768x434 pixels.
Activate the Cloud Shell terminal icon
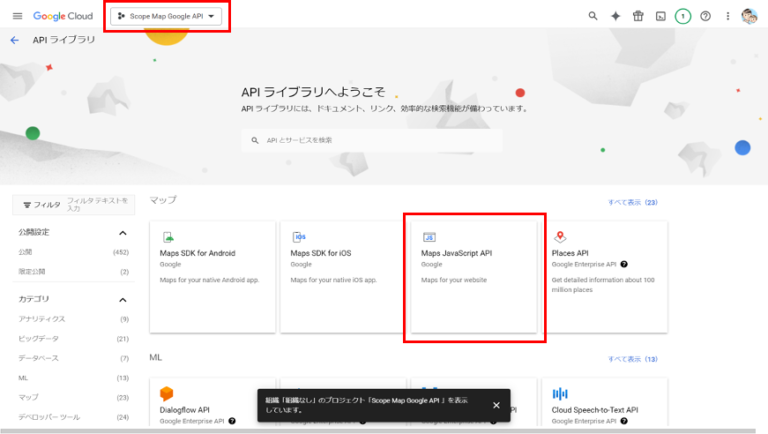tap(660, 16)
